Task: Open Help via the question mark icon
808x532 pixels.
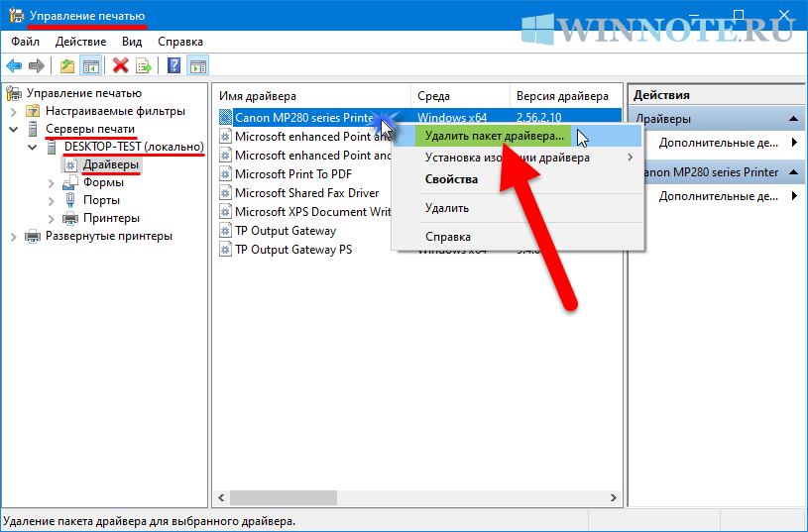Action: click(x=174, y=66)
